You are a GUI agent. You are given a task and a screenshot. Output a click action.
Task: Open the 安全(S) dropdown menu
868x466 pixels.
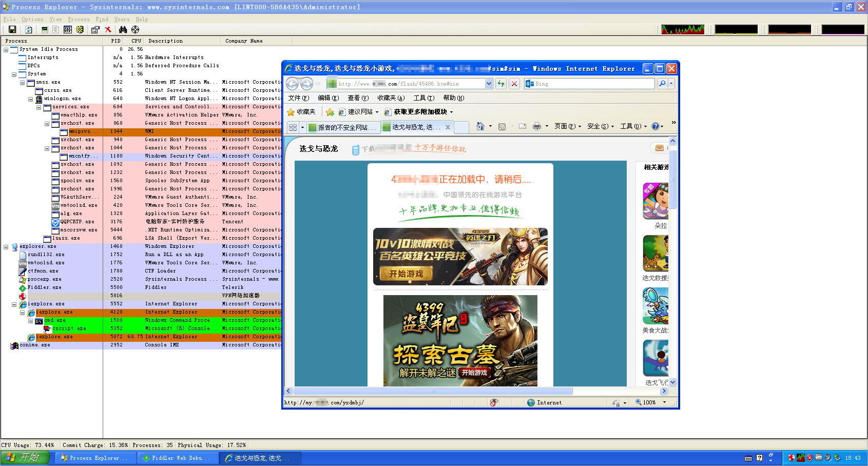(x=601, y=126)
